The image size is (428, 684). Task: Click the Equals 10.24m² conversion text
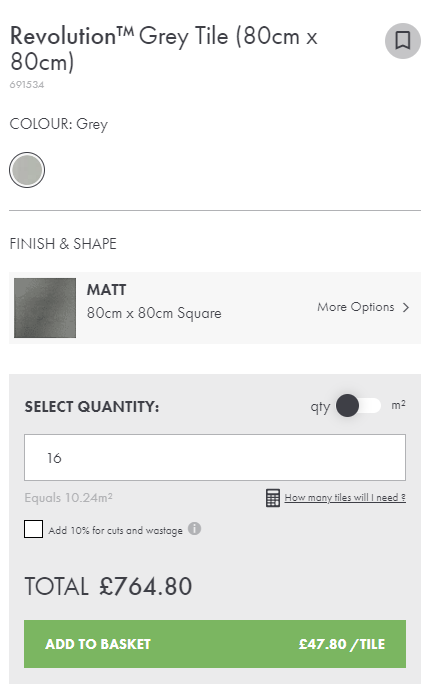pos(68,498)
